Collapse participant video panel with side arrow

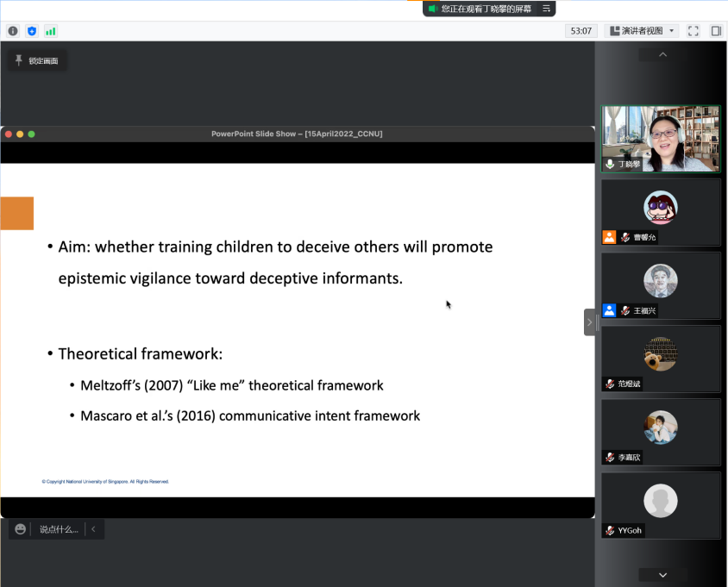[x=590, y=322]
